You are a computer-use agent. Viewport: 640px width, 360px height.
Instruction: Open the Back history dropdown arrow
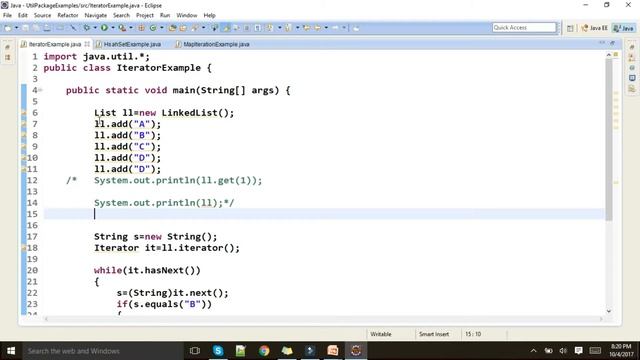pyautogui.click(x=326, y=28)
